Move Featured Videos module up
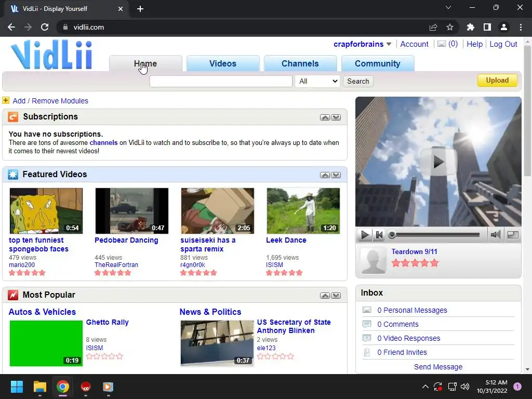The height and width of the screenshot is (399, 532). [325, 175]
